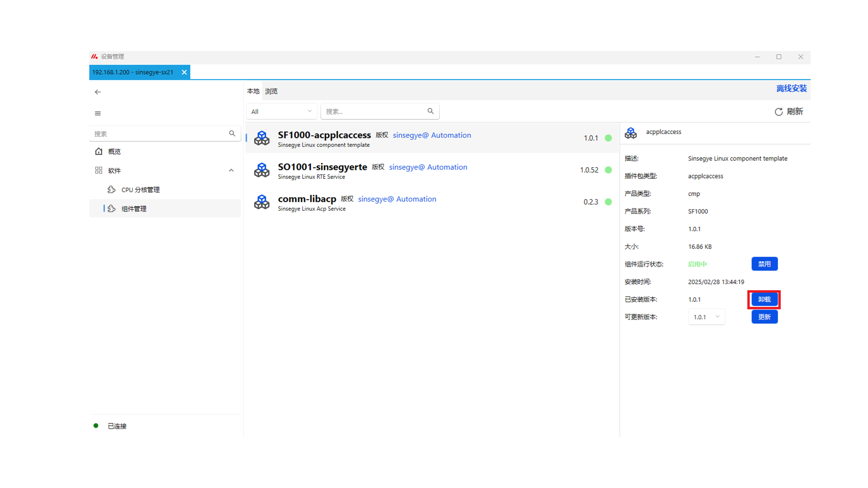Open sinsegye@ Automation link for SF1000-acpplcaccess
Image resolution: width=868 pixels, height=488 pixels.
coord(432,135)
